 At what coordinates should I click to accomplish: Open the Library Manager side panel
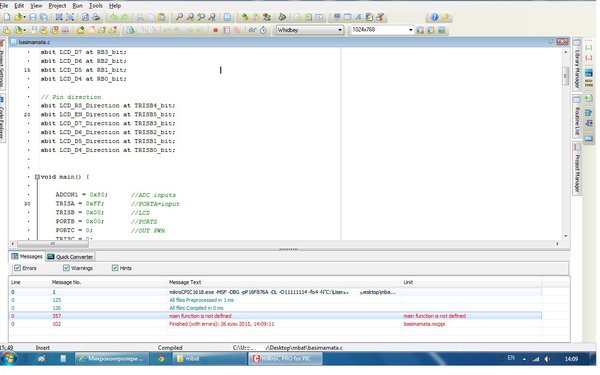577,65
